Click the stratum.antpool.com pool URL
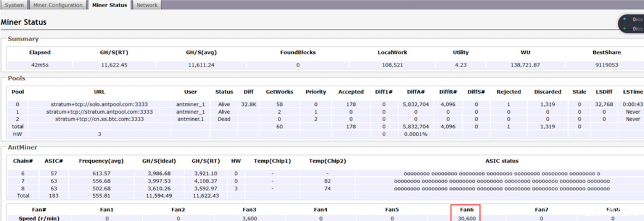Screen dimensions: 644x221 tap(100, 112)
